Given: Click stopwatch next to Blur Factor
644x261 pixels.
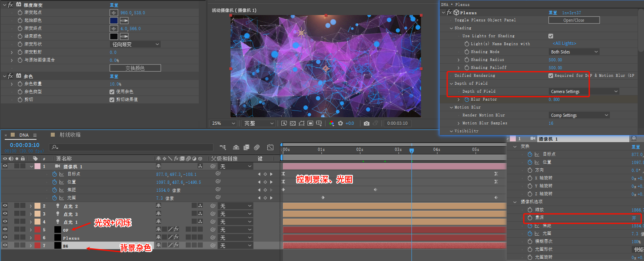Looking at the screenshot, I should click(467, 99).
